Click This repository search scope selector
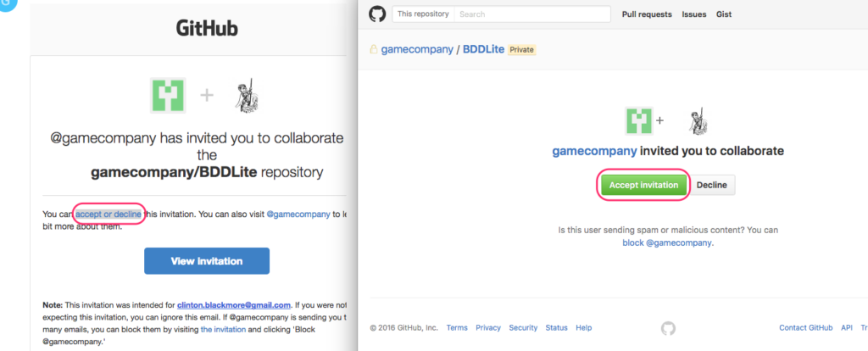Image resolution: width=868 pixels, height=351 pixels. [x=423, y=14]
